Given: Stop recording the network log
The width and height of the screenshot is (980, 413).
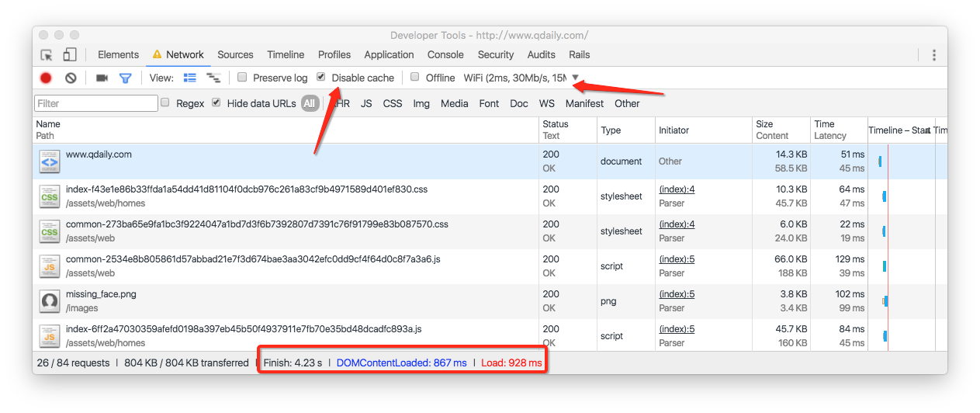Looking at the screenshot, I should (46, 78).
